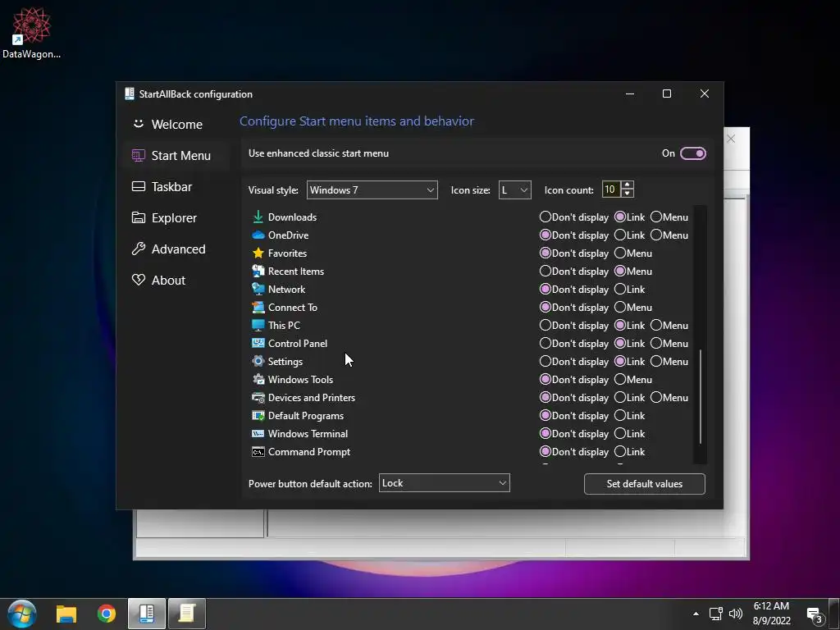Click the Network icon in list

(258, 290)
